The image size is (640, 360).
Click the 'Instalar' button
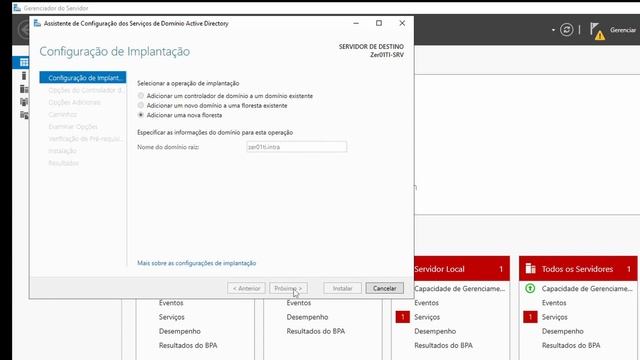[x=342, y=288]
